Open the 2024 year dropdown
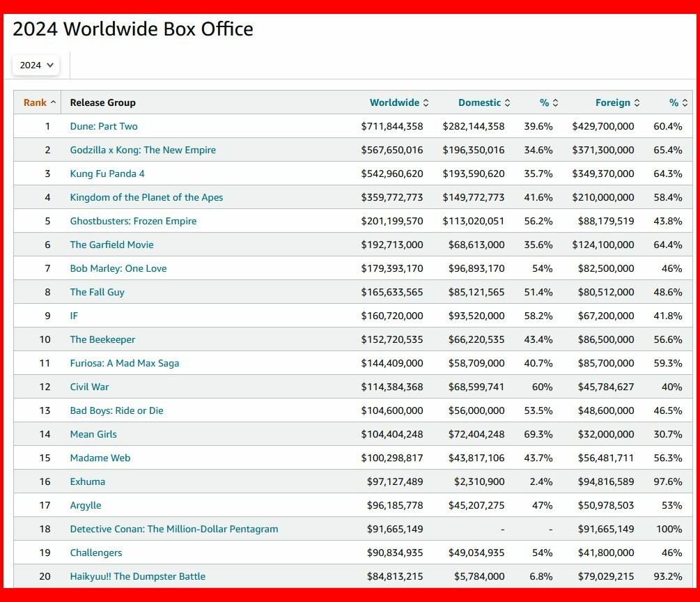Viewport: 700px width, 602px height. click(36, 65)
